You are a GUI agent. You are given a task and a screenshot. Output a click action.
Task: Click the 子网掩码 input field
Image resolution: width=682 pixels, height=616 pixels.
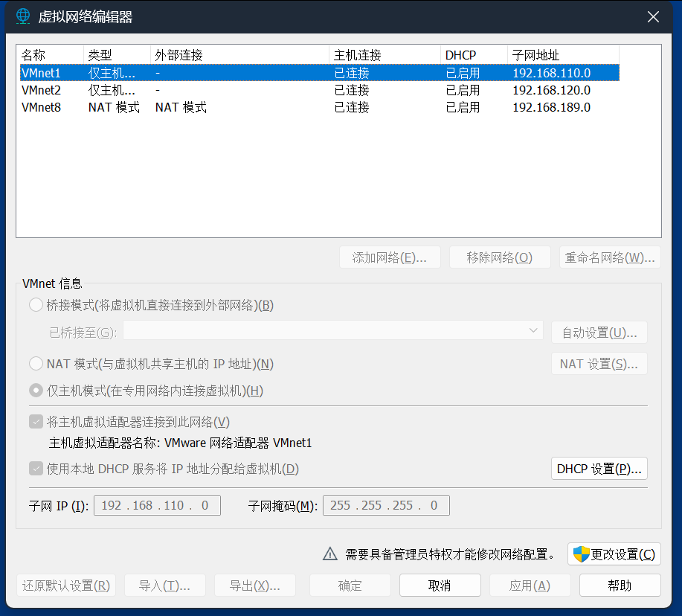[386, 505]
